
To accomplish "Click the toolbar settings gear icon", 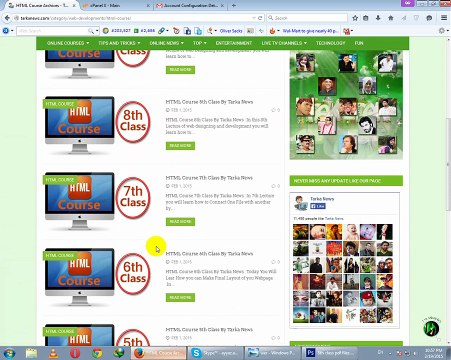I will [x=442, y=31].
